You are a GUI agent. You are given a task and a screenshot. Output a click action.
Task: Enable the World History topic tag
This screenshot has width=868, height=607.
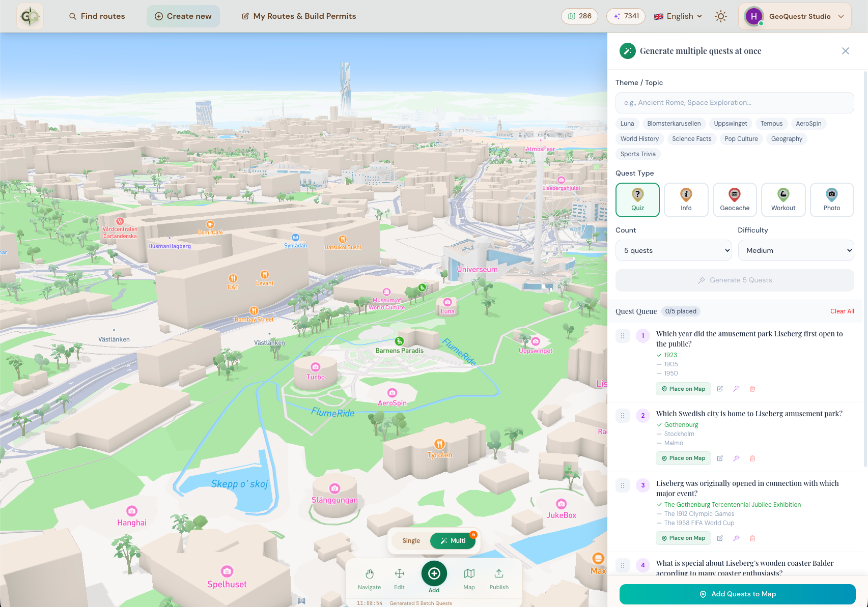point(639,138)
